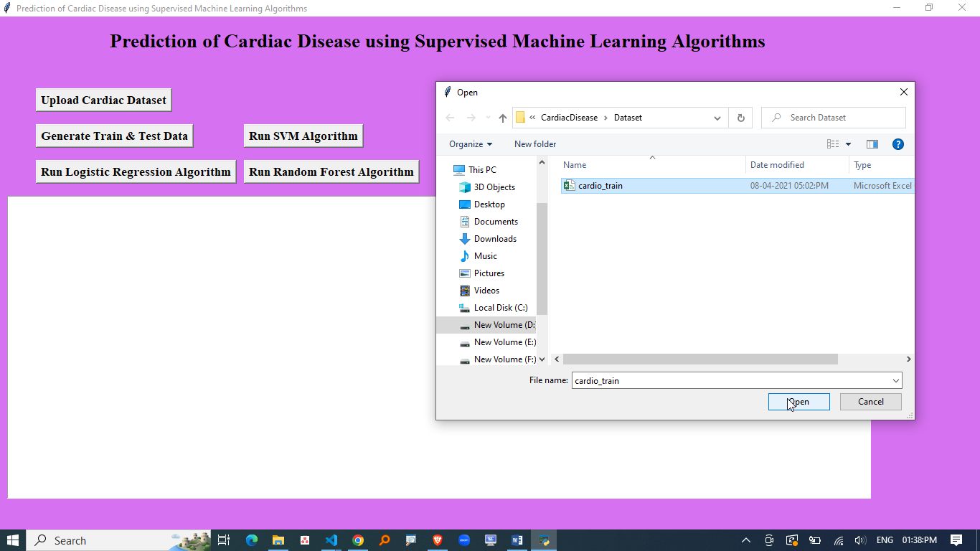Open Music in navigation pane
Viewport: 980px width, 551px height.
coord(485,256)
